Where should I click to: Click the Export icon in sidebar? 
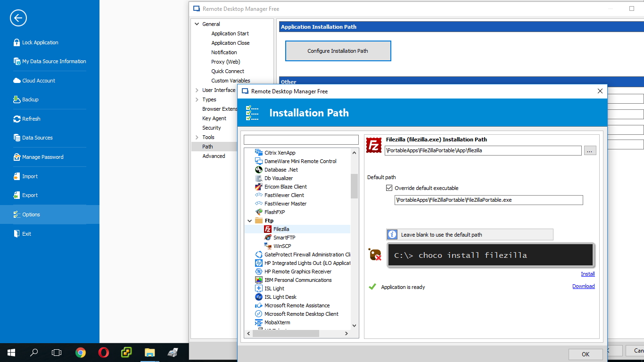[17, 195]
